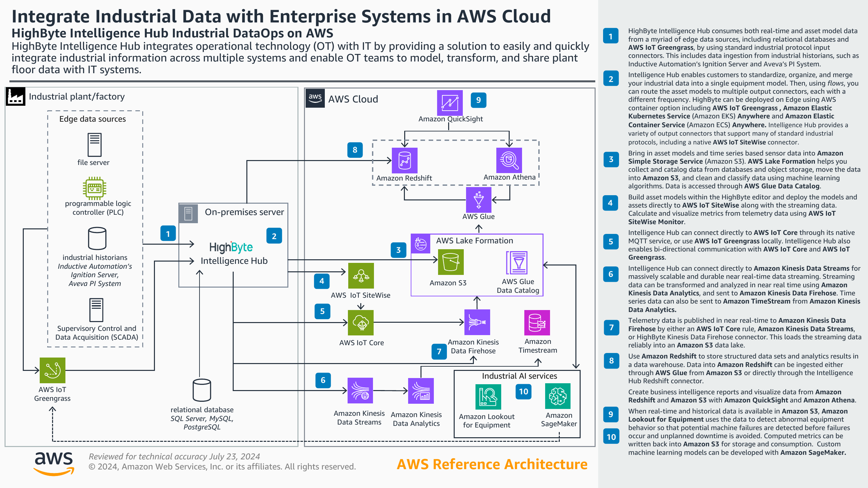Viewport: 868px width, 488px height.
Task: Click the AWS Glue Data Catalog icon
Action: tap(517, 263)
